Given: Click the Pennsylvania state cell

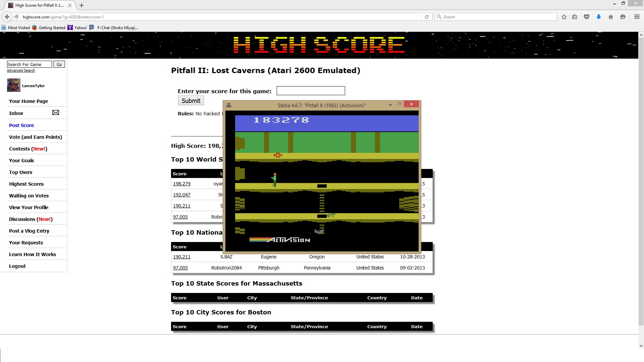Looking at the screenshot, I should (317, 268).
